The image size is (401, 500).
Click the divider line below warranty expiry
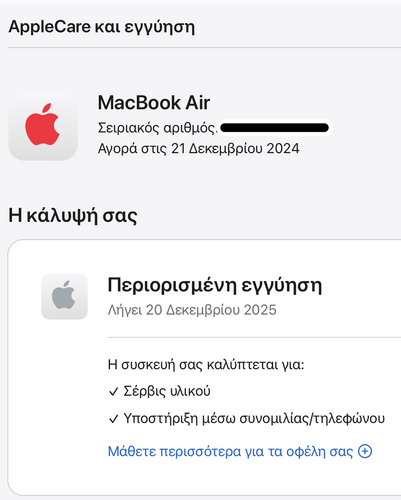(254, 337)
